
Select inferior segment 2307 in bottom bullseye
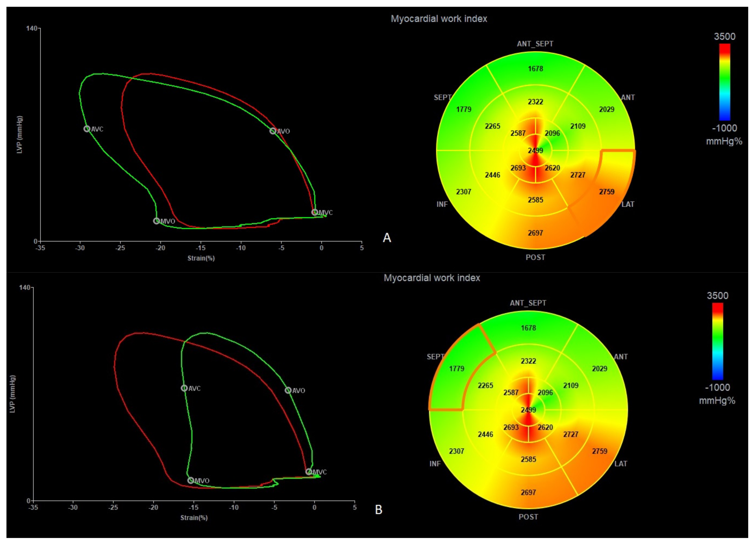(x=456, y=451)
